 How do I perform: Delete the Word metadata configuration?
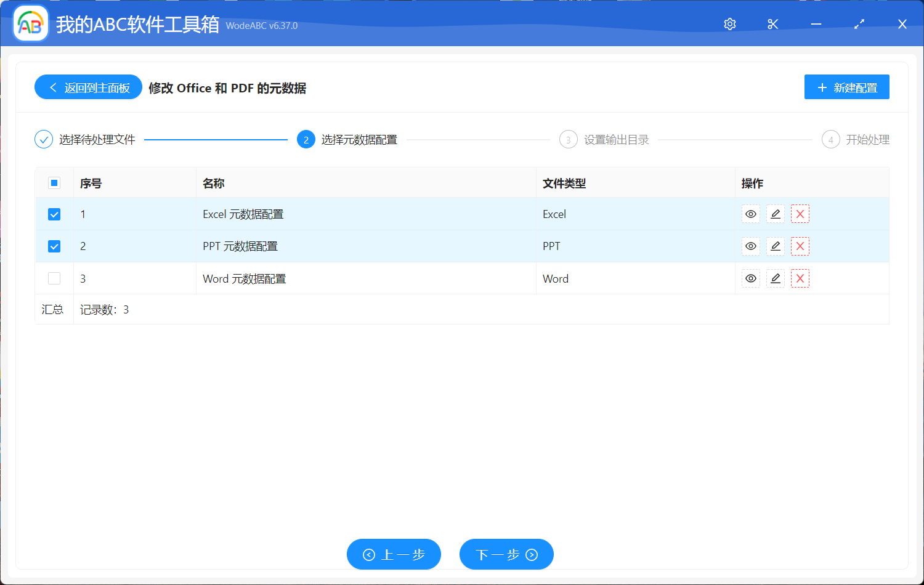click(800, 279)
